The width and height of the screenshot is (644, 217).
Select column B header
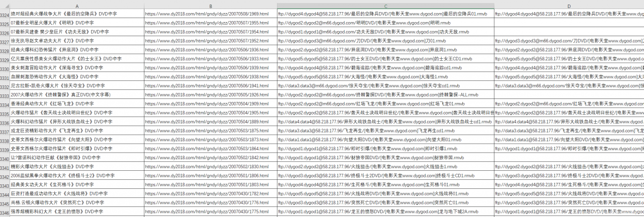coord(210,6)
